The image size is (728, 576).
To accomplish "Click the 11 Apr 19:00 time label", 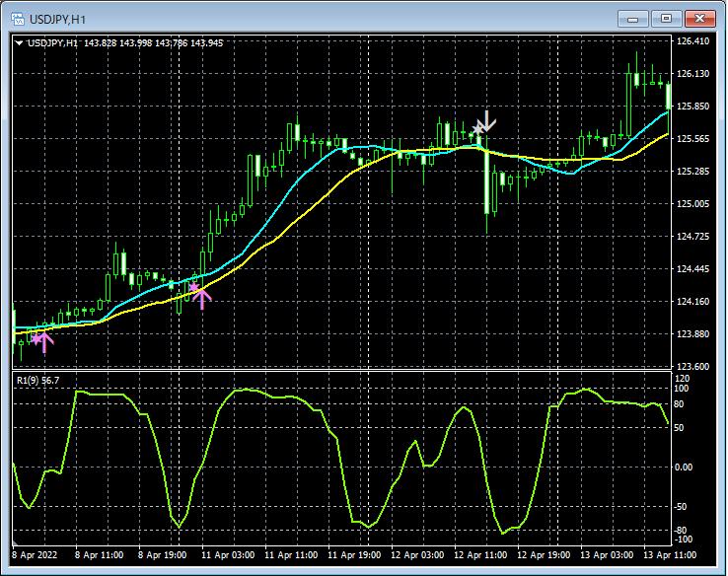I will [x=354, y=555].
